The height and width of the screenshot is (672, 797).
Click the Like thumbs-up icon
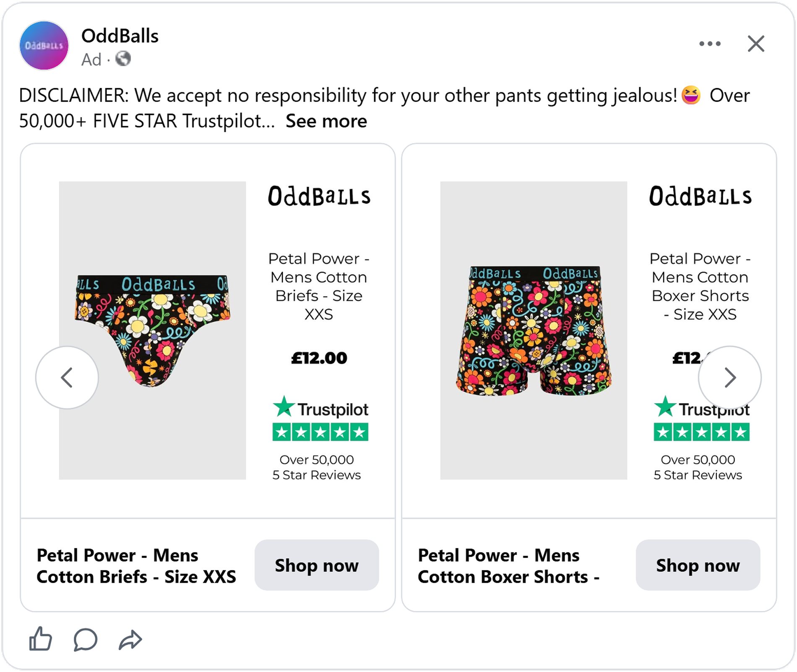point(41,639)
